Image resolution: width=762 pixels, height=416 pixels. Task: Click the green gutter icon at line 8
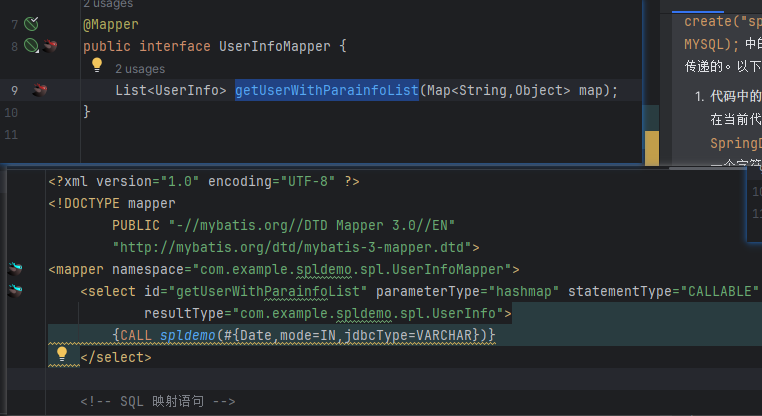coord(32,46)
